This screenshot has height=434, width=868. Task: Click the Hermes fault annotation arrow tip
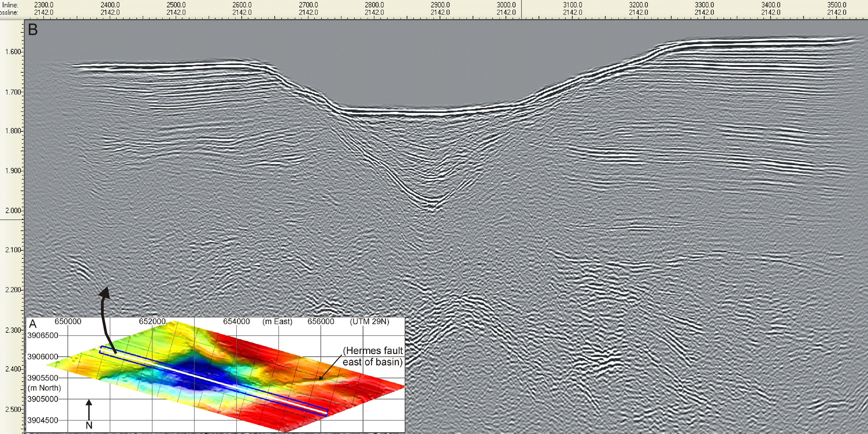click(320, 379)
